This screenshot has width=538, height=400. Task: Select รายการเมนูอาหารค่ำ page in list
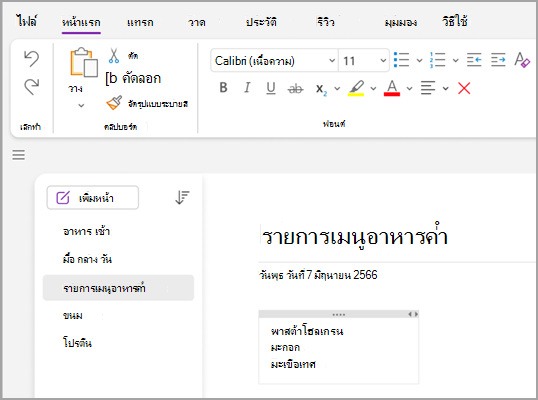(x=118, y=288)
